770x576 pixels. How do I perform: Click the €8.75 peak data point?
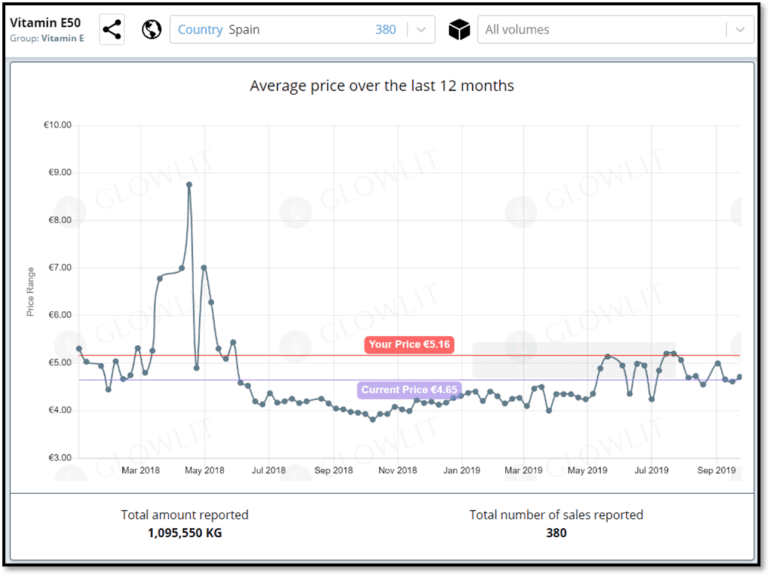[189, 185]
